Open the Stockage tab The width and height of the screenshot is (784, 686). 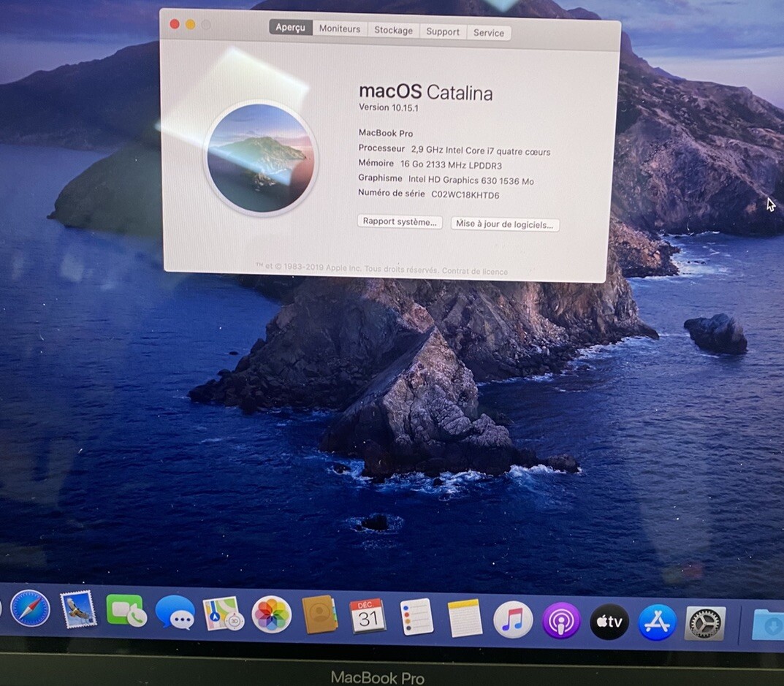(x=394, y=31)
